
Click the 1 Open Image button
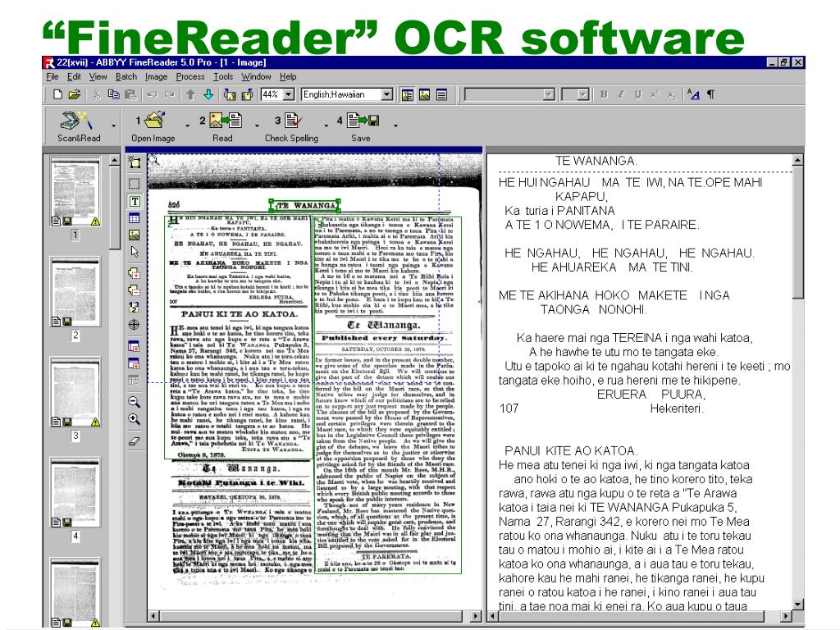point(153,126)
